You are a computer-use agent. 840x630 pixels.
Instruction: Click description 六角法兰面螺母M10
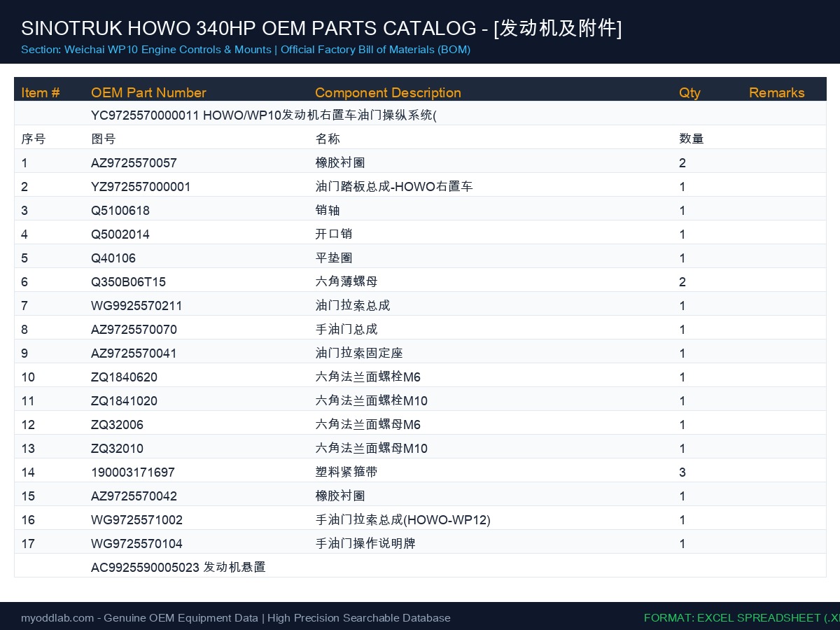click(372, 448)
